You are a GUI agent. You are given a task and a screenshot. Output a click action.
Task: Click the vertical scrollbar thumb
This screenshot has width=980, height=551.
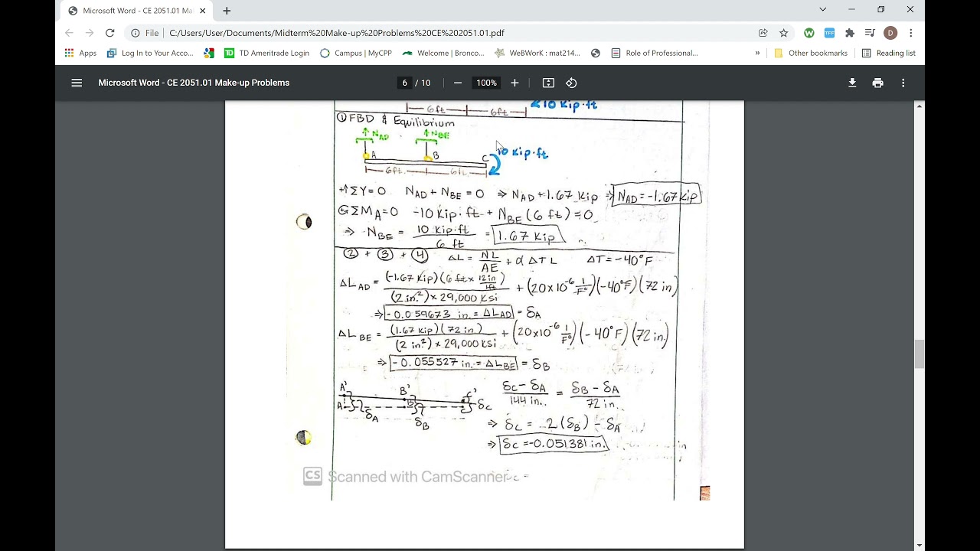pos(920,354)
